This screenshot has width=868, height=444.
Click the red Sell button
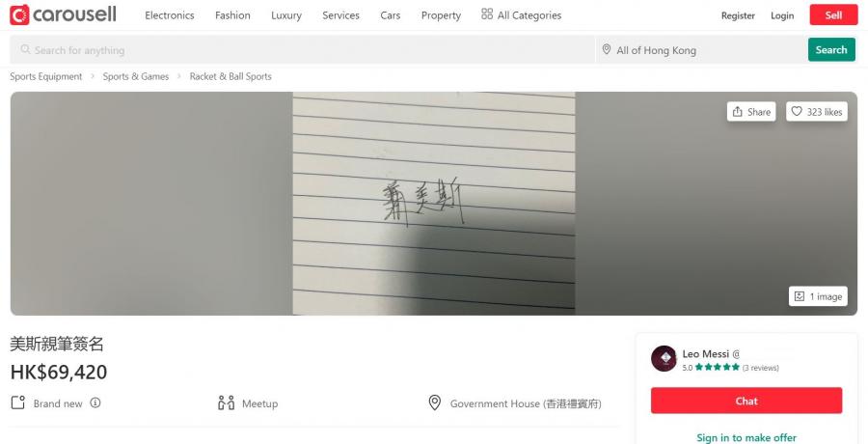pyautogui.click(x=833, y=15)
